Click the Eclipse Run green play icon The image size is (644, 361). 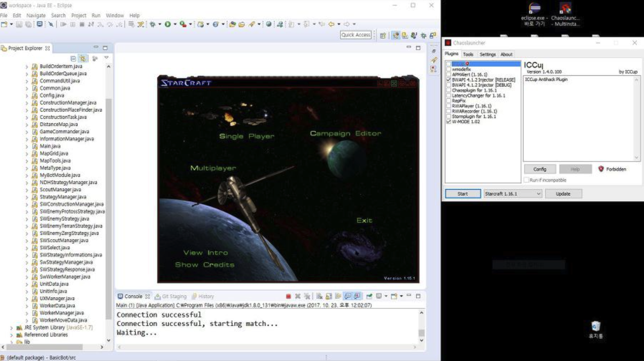[x=168, y=25]
